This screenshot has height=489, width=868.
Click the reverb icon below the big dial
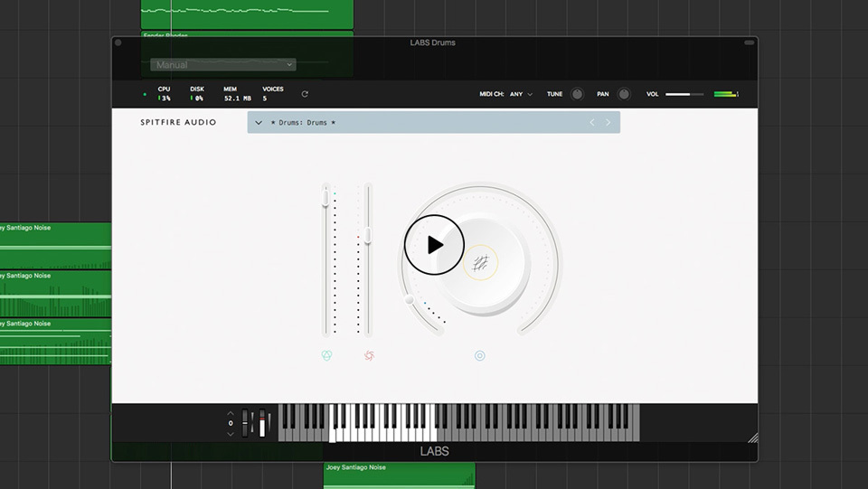tap(480, 356)
